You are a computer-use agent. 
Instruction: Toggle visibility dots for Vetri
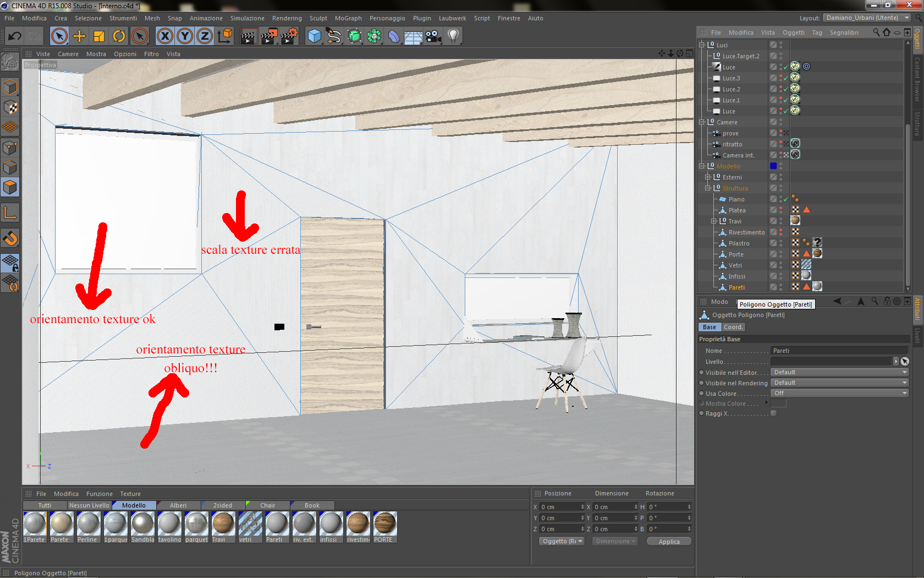pos(780,265)
